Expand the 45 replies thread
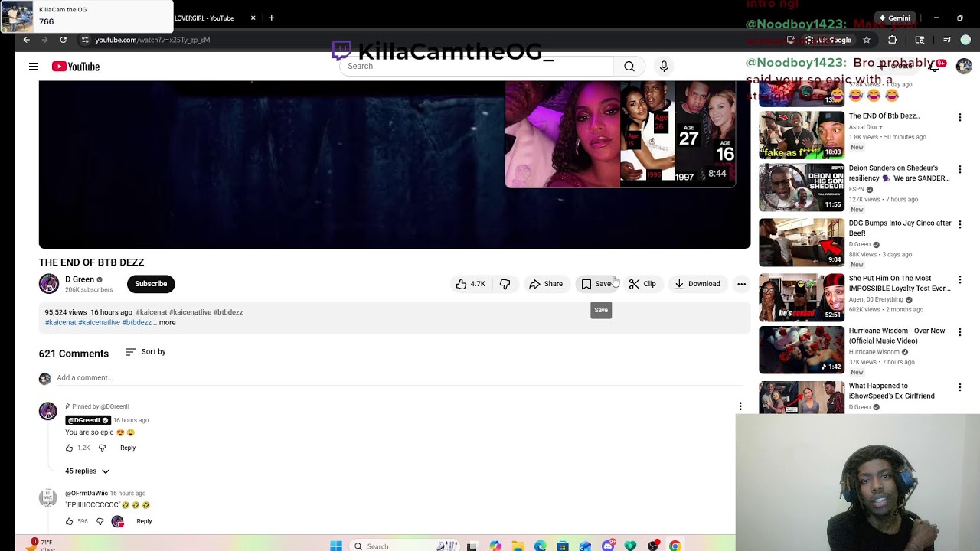 [x=87, y=471]
